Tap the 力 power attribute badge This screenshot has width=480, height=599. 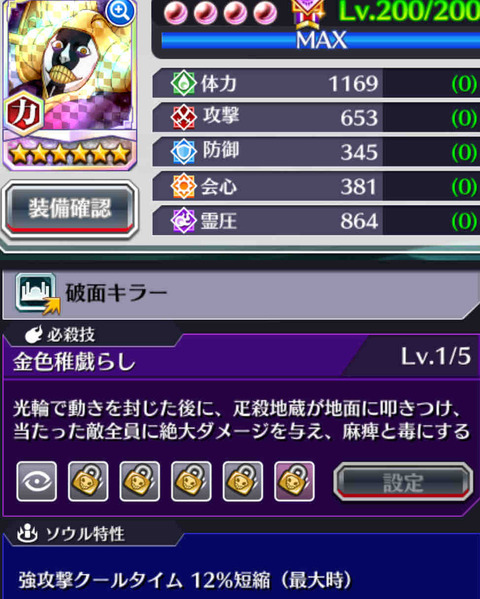pyautogui.click(x=24, y=114)
